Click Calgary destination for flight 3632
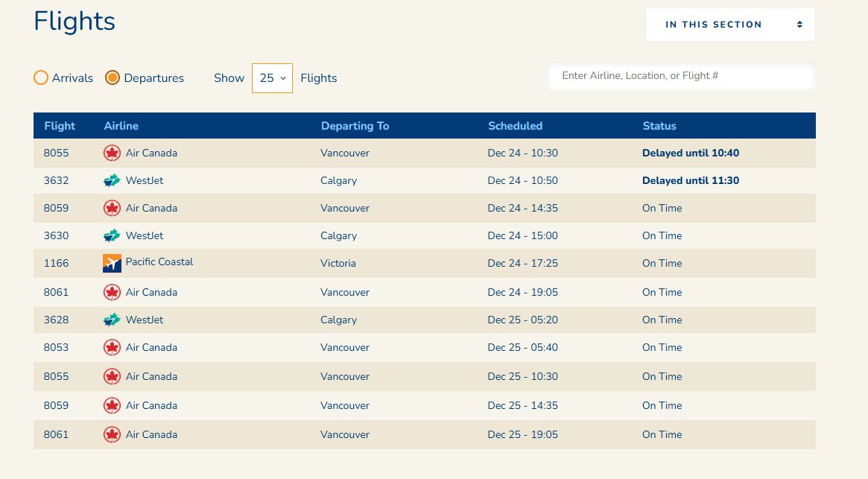Image resolution: width=868 pixels, height=479 pixels. click(x=339, y=181)
